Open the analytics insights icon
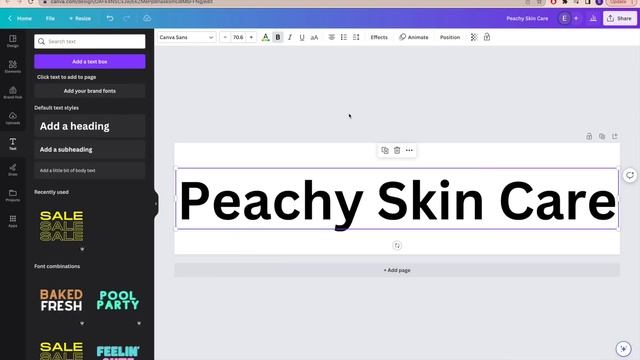This screenshot has width=640, height=360. [x=593, y=18]
